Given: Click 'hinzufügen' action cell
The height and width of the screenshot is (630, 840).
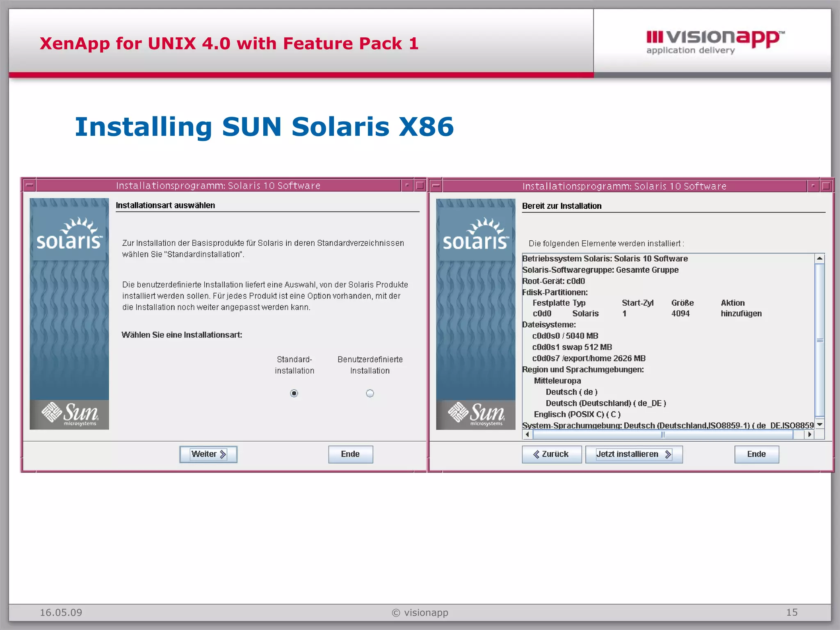Looking at the screenshot, I should click(x=741, y=314).
